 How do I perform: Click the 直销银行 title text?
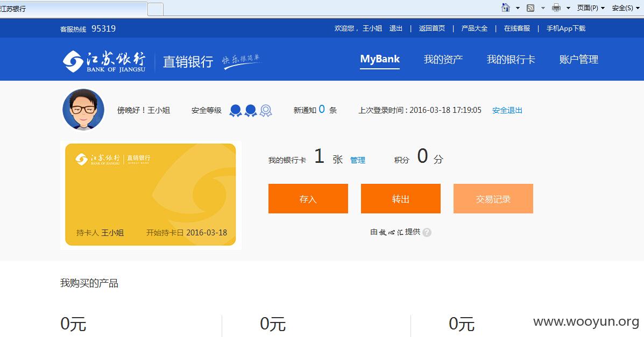coord(188,62)
